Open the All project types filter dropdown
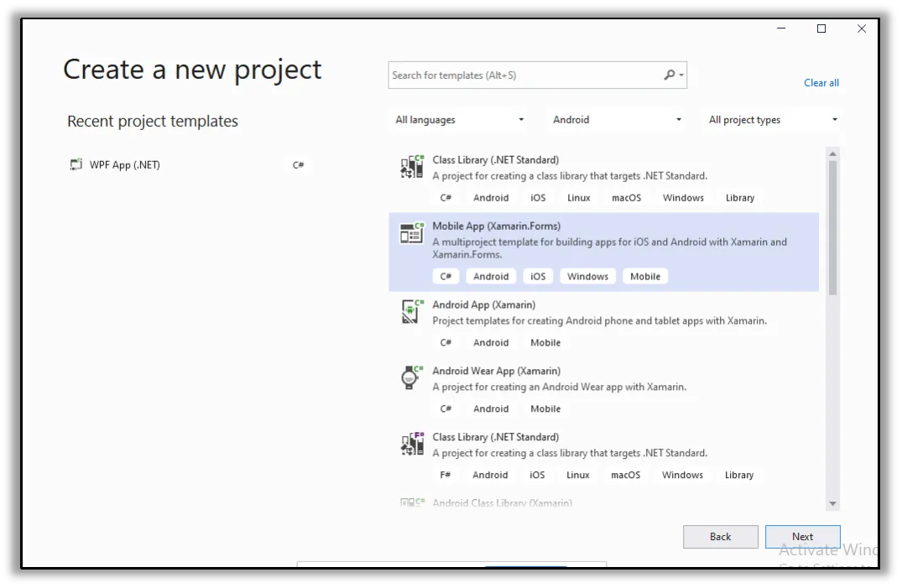The image size is (902, 588). (771, 120)
